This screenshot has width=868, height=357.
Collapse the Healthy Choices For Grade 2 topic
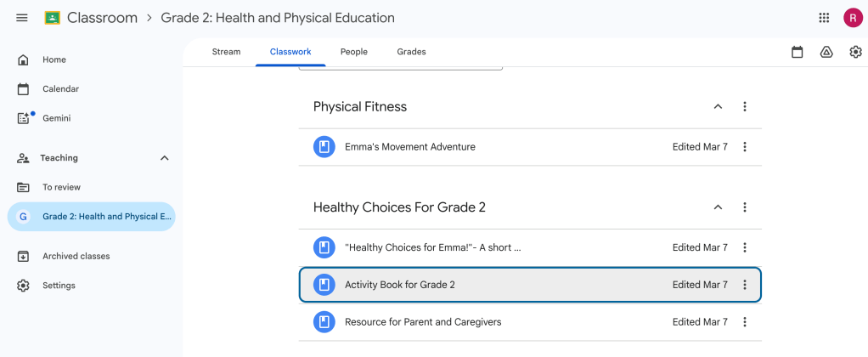coord(718,207)
